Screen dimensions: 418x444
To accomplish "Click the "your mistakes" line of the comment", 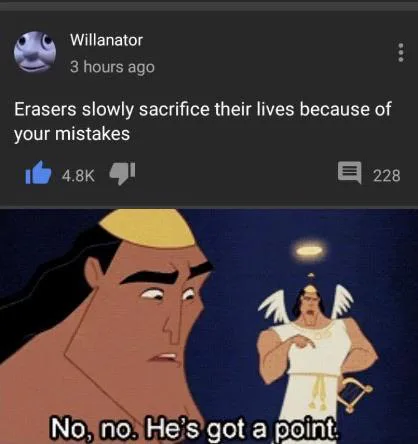I will point(72,134).
